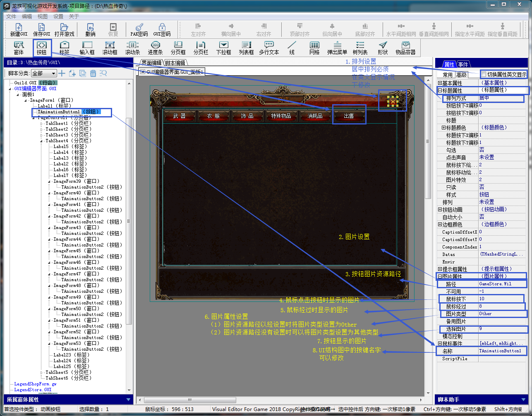Click the search icon in script toolbar
532x416 pixels.
[x=103, y=73]
